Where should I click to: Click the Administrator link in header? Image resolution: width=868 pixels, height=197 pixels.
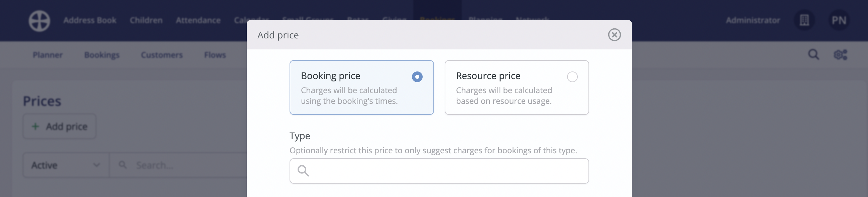pyautogui.click(x=753, y=21)
